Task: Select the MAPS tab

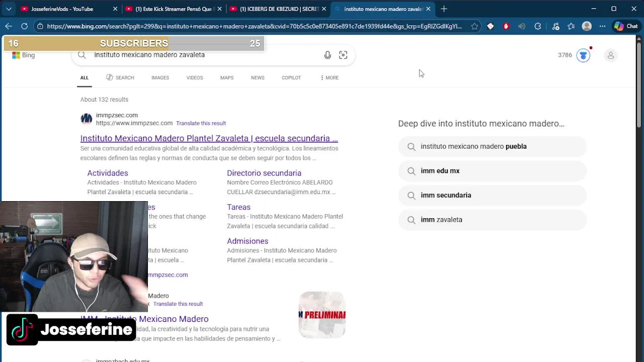Action: coord(227,77)
